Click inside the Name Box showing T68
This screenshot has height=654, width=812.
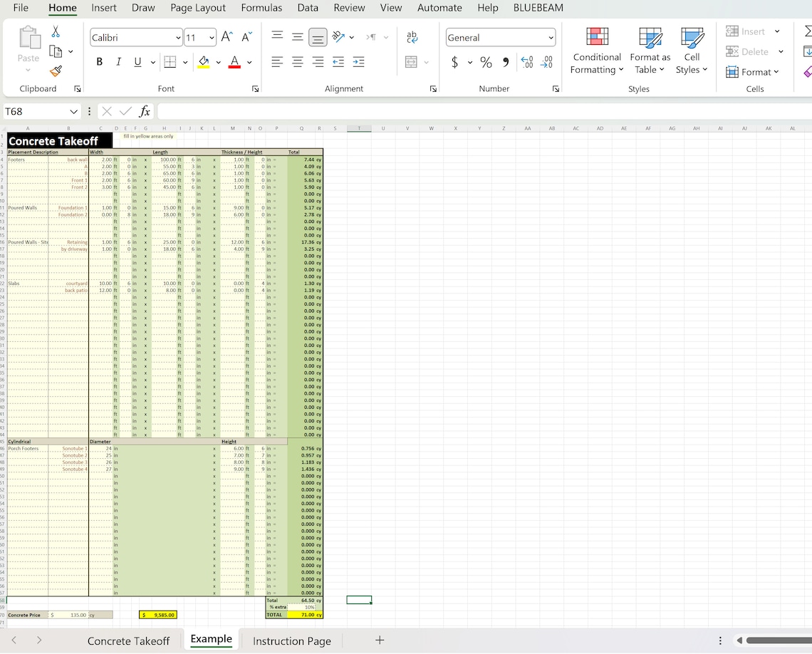[x=36, y=111]
